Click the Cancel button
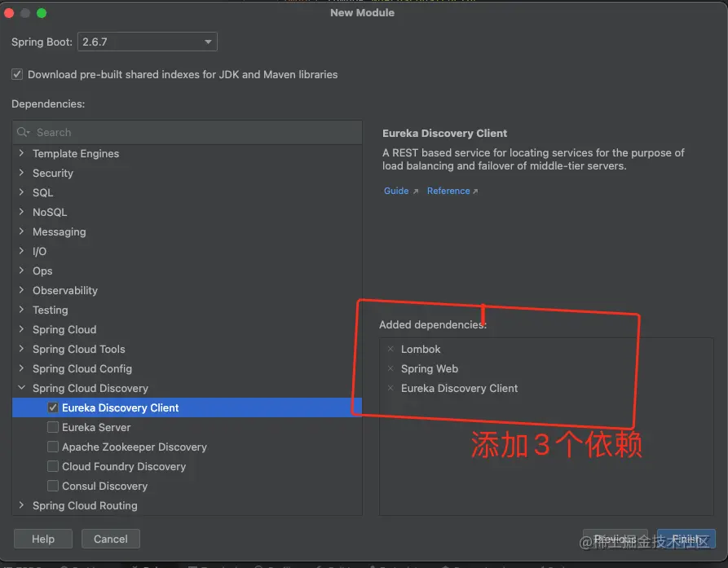The image size is (728, 568). point(111,539)
